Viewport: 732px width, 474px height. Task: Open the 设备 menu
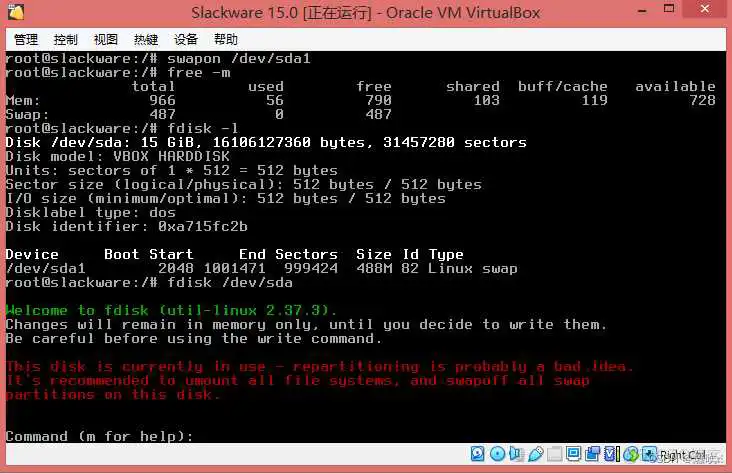click(186, 39)
